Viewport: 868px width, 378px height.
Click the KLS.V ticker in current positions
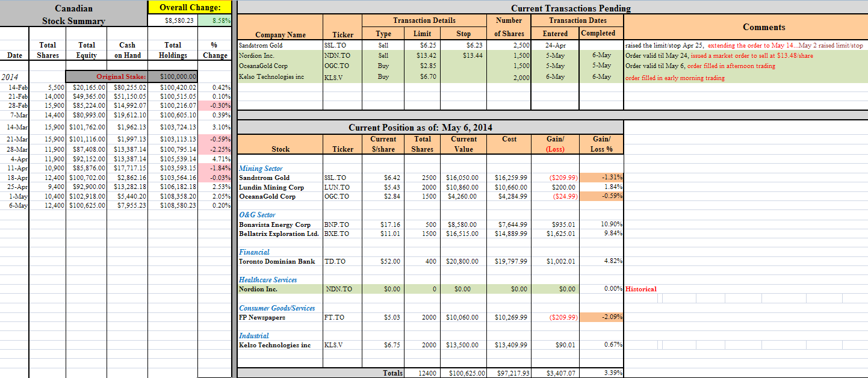pyautogui.click(x=333, y=345)
